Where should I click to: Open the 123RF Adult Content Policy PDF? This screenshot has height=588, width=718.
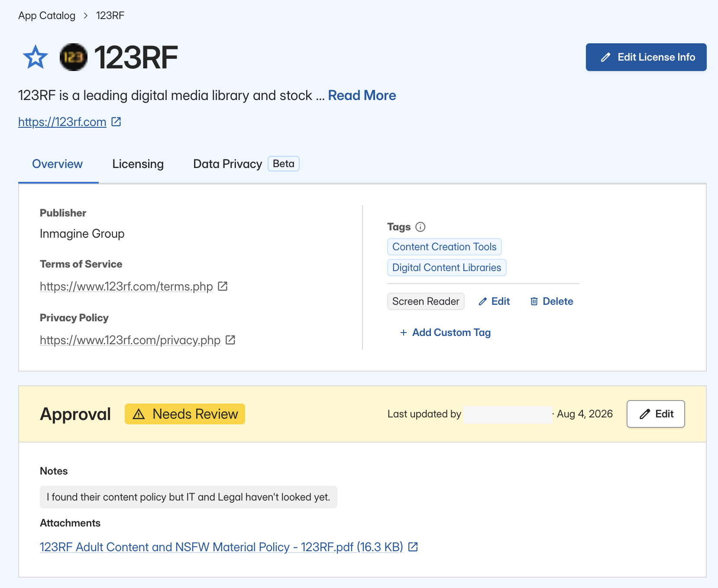pyautogui.click(x=221, y=547)
